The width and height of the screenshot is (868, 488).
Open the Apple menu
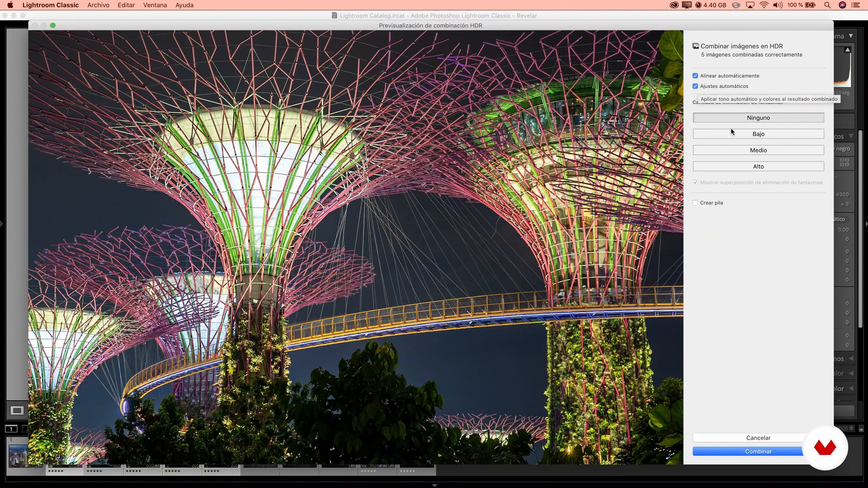[x=10, y=5]
